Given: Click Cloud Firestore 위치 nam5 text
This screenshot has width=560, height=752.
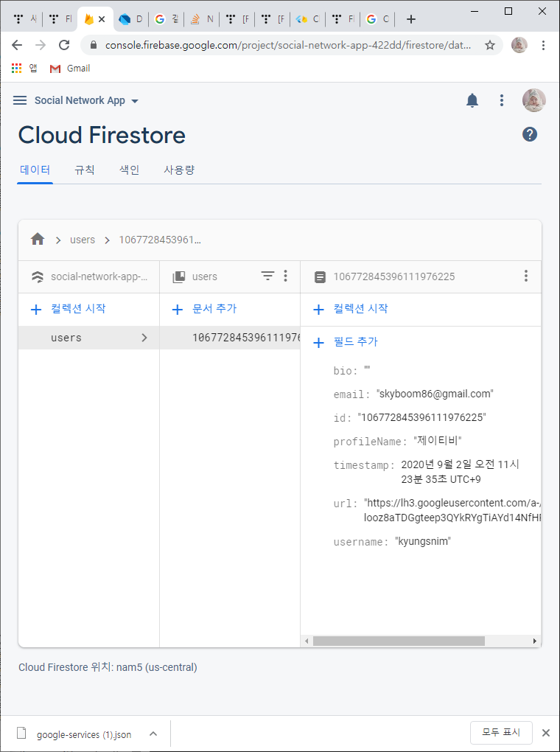Looking at the screenshot, I should point(108,667).
